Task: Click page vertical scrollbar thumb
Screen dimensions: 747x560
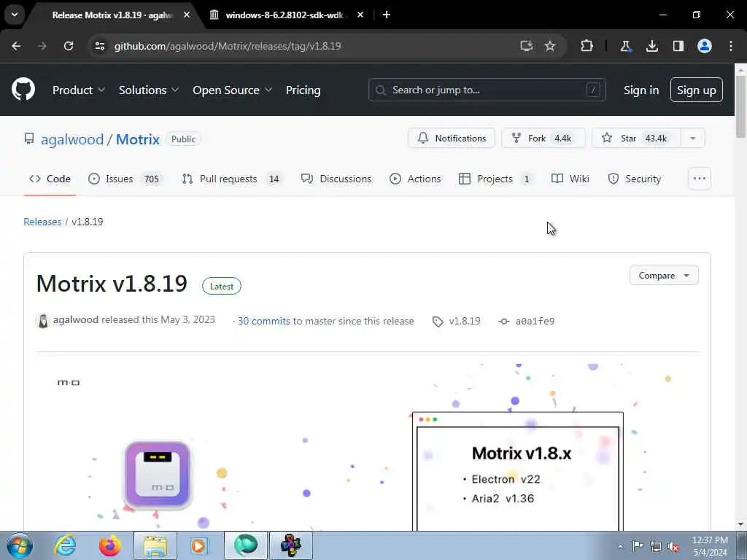Action: point(740,106)
